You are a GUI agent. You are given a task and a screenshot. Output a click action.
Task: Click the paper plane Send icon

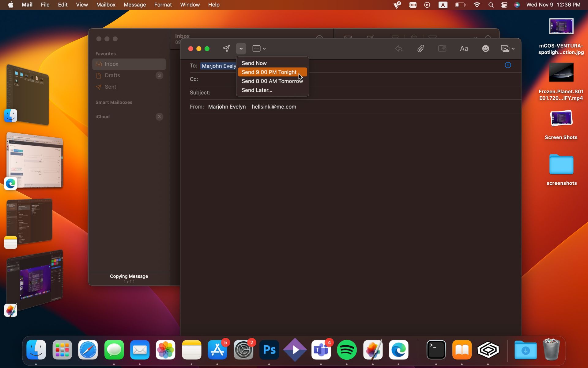click(226, 48)
